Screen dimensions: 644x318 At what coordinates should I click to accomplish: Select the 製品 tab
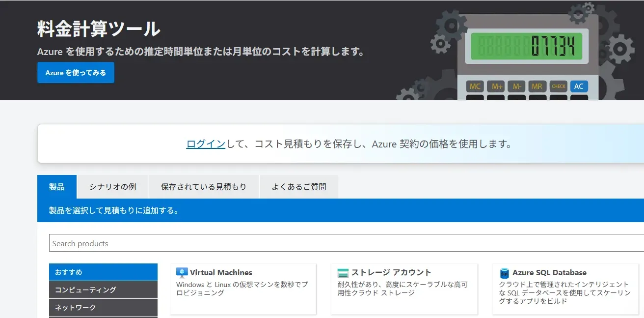(x=57, y=186)
